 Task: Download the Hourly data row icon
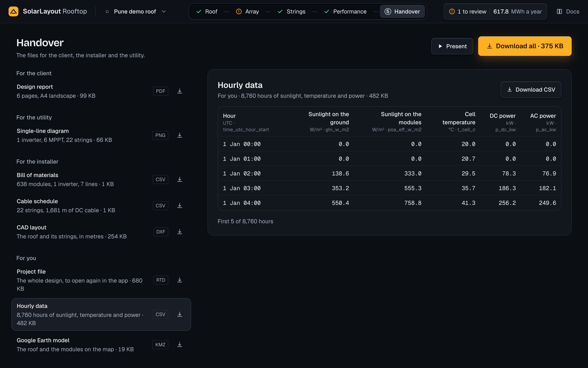point(179,314)
